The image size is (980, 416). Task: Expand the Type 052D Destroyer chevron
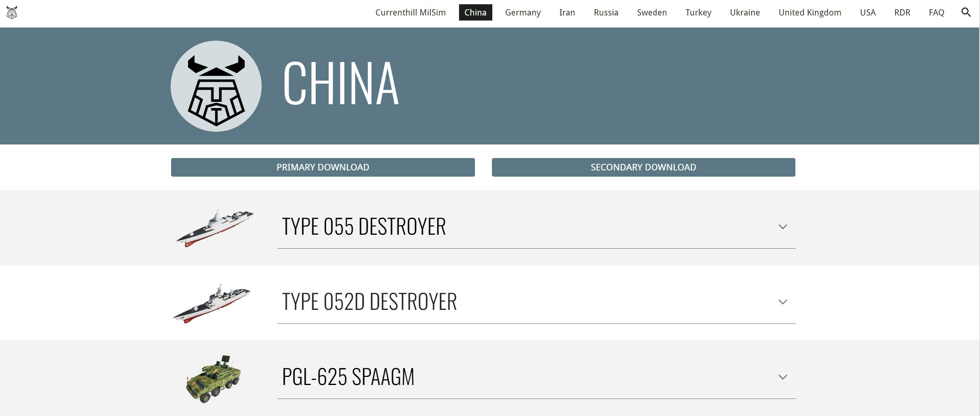tap(783, 302)
